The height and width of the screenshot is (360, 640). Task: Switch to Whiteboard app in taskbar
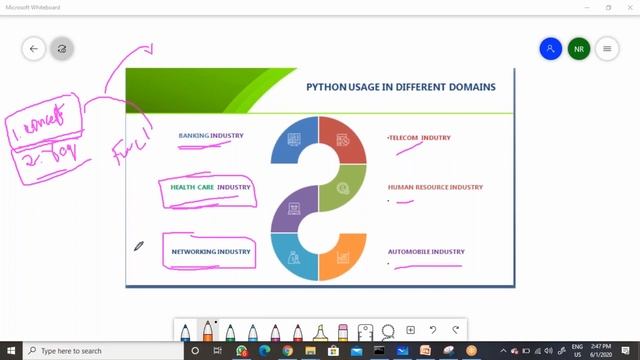pos(402,351)
